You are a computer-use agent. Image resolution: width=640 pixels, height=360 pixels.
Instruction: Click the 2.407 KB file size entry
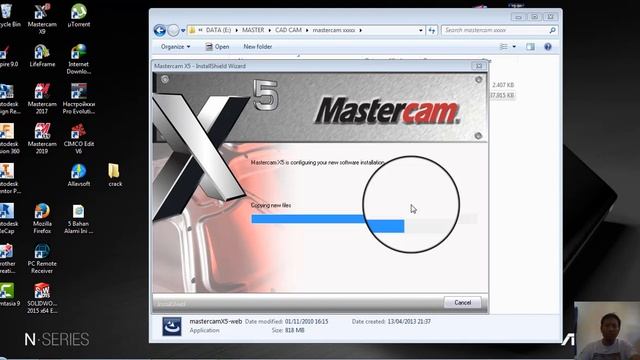503,85
